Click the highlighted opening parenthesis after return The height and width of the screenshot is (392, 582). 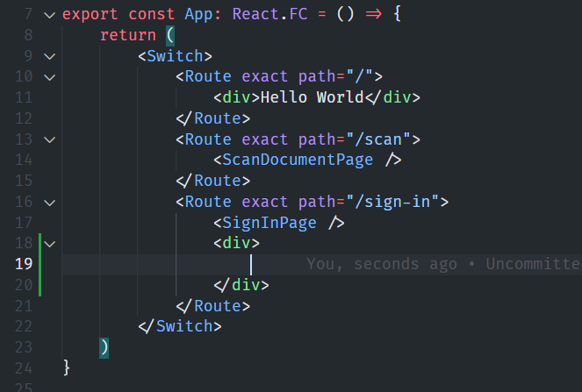[170, 36]
